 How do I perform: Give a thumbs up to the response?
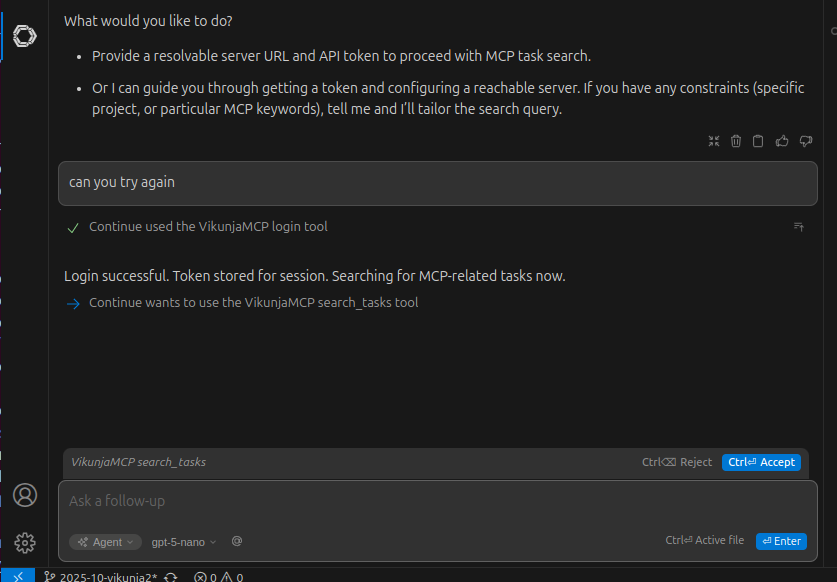[x=782, y=141]
